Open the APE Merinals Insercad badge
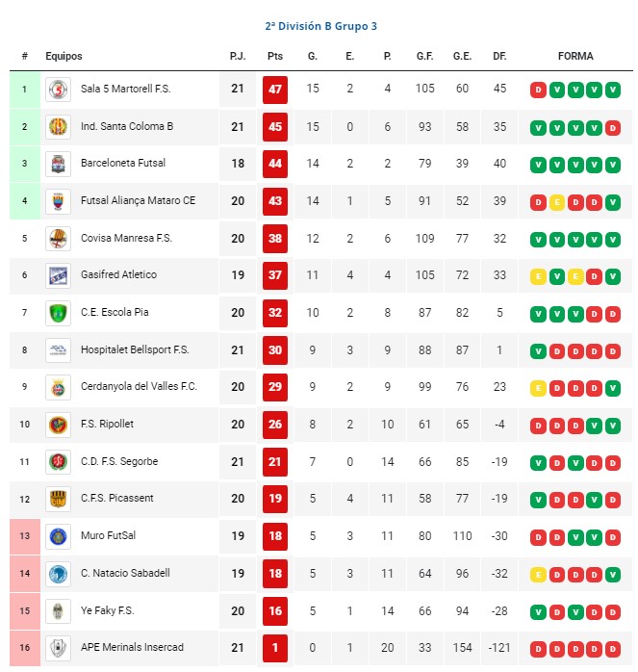Screen dimensions: 638x672 [59, 648]
